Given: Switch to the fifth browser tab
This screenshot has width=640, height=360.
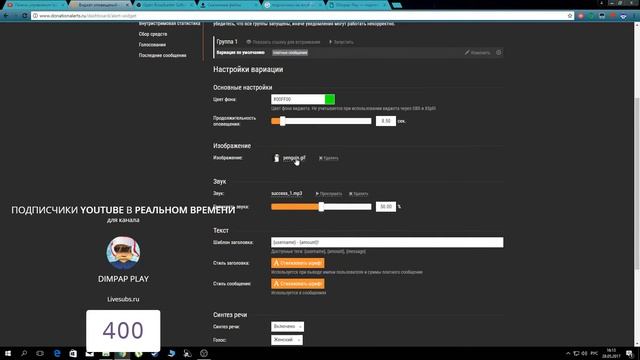Looking at the screenshot, I should [293, 4].
